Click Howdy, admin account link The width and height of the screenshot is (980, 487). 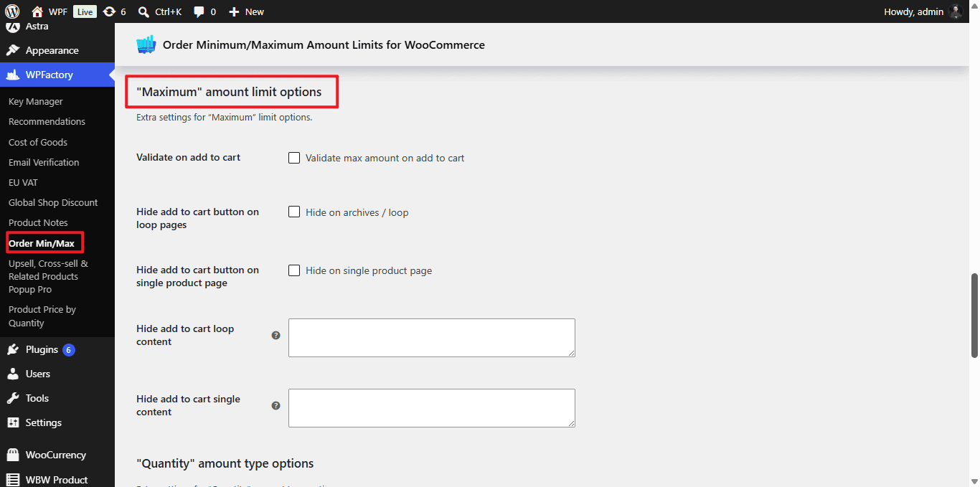pyautogui.click(x=914, y=11)
